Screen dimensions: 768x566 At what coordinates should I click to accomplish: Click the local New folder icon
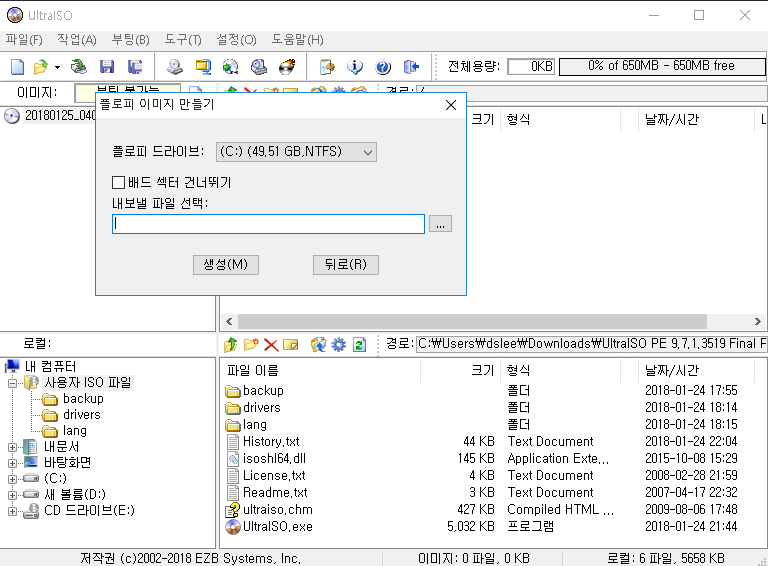point(251,345)
